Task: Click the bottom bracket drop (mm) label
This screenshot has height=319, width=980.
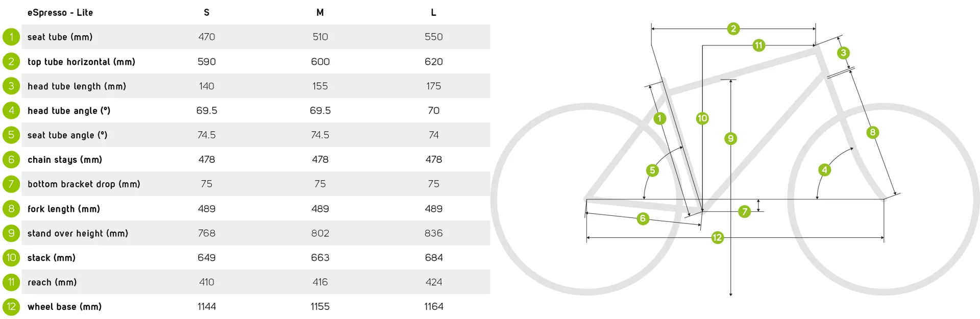Action: (x=84, y=184)
